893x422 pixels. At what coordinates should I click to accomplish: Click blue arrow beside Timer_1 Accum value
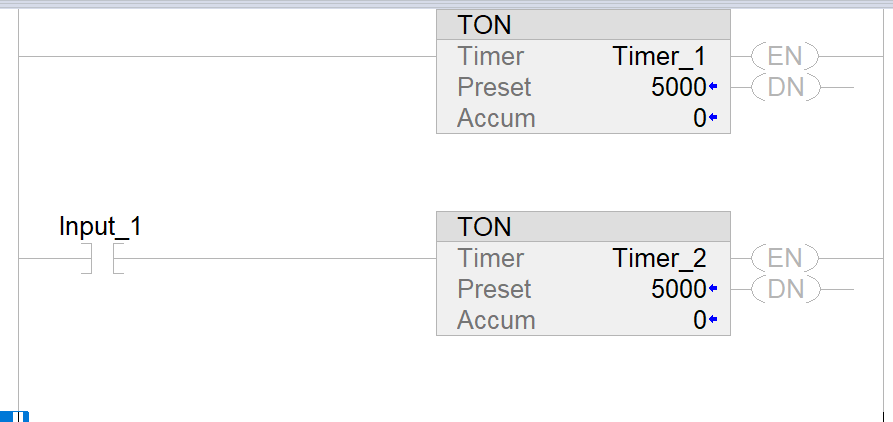click(713, 119)
